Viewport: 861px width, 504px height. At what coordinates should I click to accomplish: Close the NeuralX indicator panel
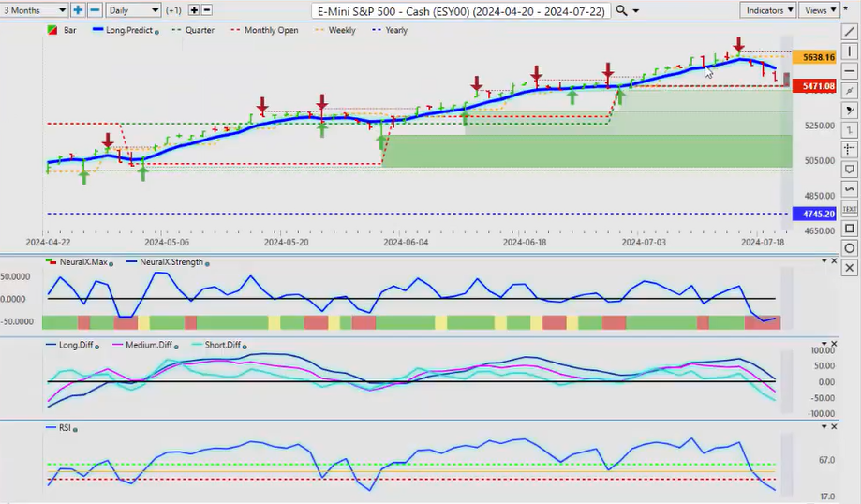(834, 260)
